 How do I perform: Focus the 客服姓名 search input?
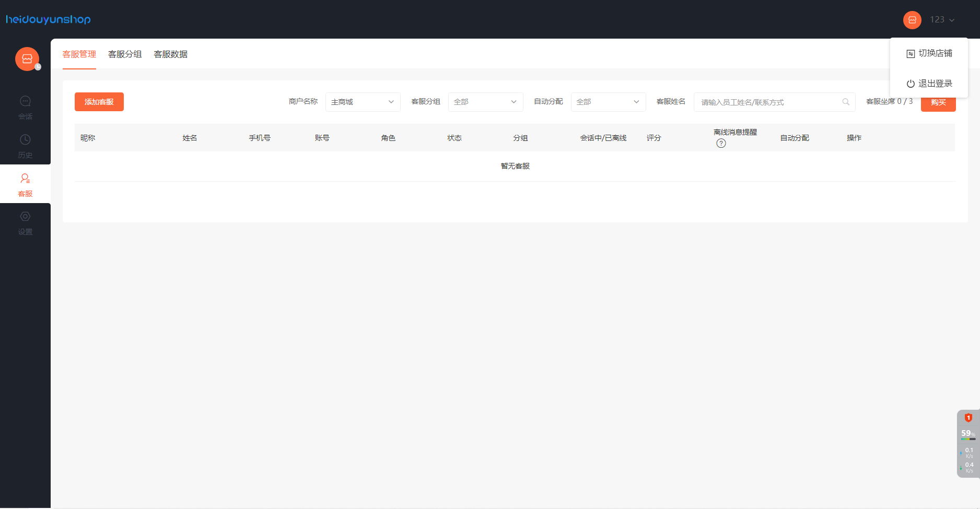click(774, 102)
